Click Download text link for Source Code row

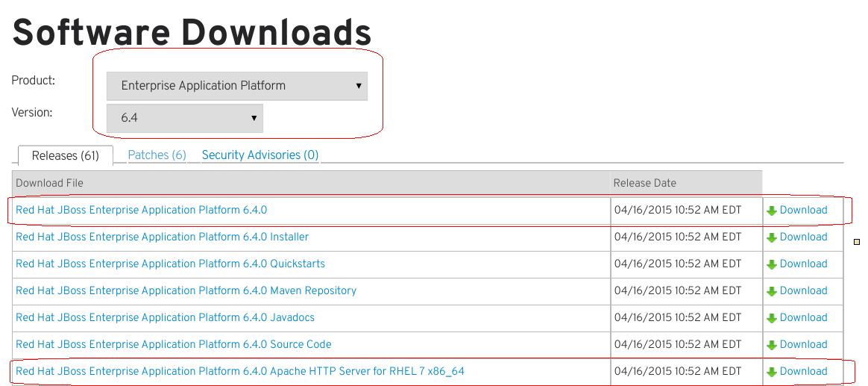pos(803,344)
